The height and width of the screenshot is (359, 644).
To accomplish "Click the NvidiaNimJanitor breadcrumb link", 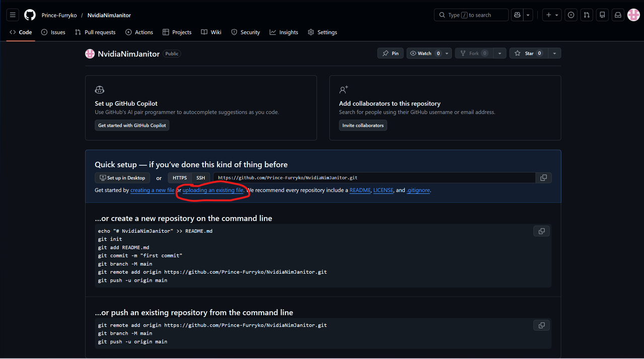I will pyautogui.click(x=109, y=15).
